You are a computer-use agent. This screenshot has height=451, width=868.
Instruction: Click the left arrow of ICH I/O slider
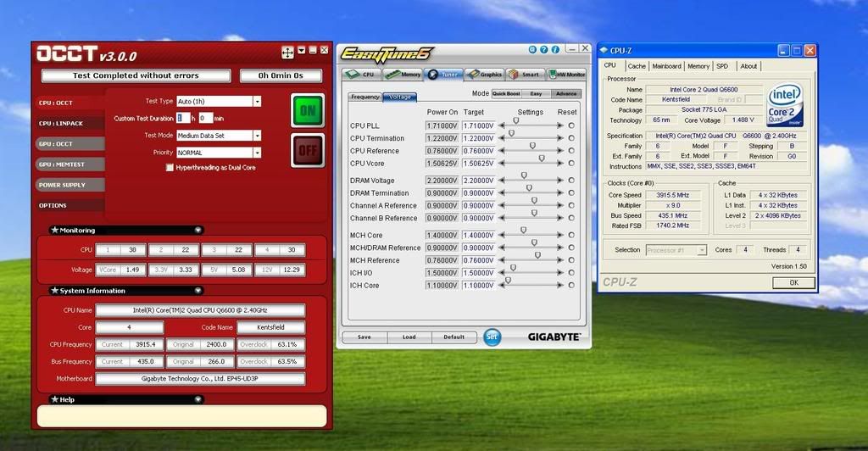click(x=502, y=273)
